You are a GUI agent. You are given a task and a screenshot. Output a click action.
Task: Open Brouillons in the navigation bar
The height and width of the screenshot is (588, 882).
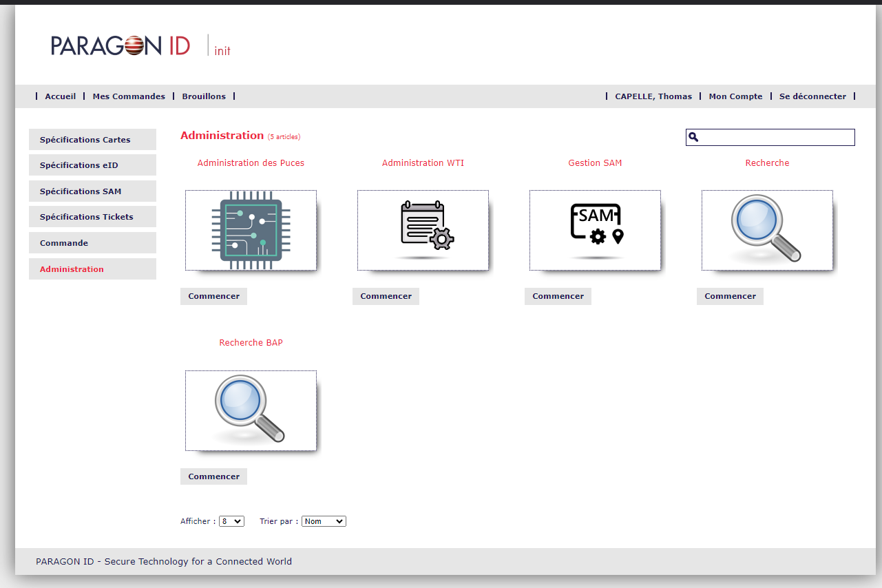[x=204, y=96]
